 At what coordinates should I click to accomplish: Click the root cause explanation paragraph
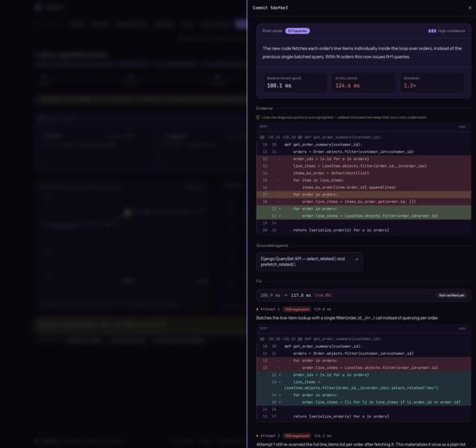tap(362, 52)
